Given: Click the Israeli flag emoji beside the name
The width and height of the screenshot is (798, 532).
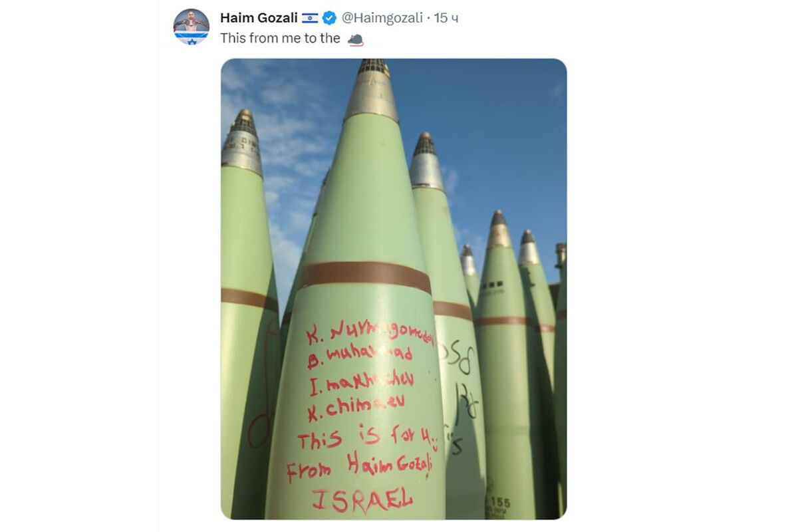Looking at the screenshot, I should (x=310, y=18).
